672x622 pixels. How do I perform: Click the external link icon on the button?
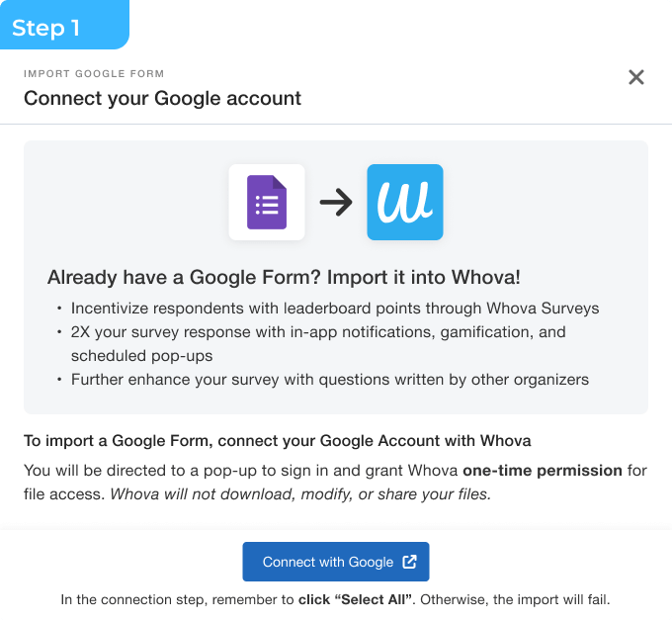point(410,562)
